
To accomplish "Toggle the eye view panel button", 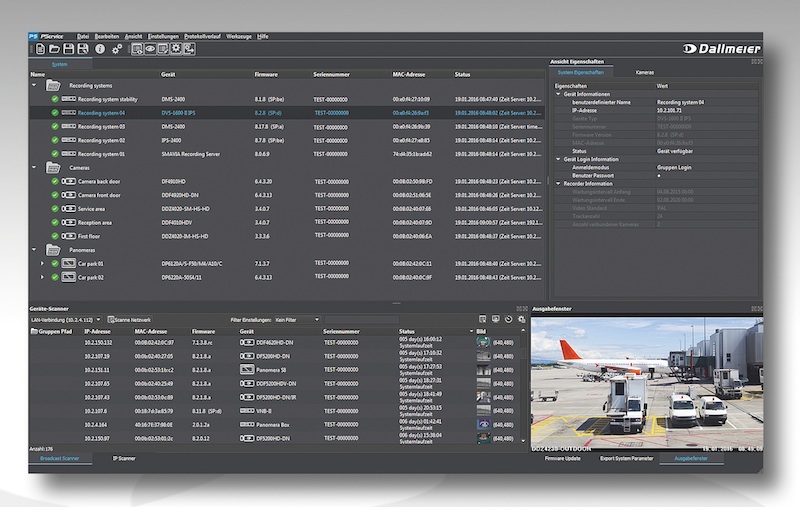I will (151, 48).
